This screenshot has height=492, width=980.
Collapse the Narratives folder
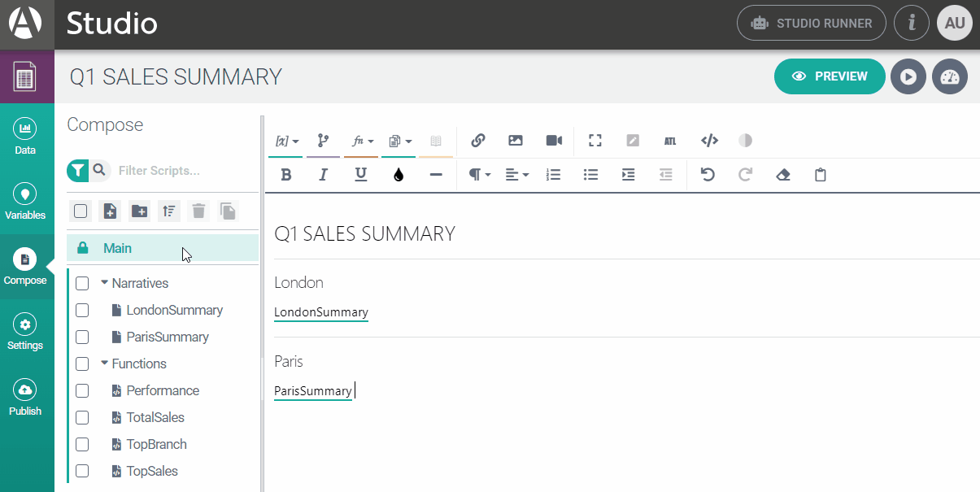[x=104, y=283]
